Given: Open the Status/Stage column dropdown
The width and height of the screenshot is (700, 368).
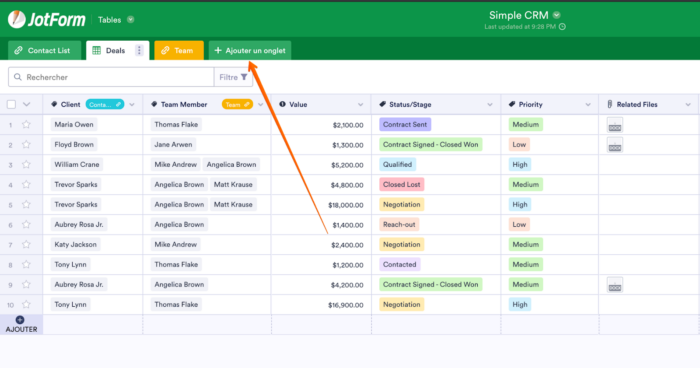Looking at the screenshot, I should [x=490, y=105].
